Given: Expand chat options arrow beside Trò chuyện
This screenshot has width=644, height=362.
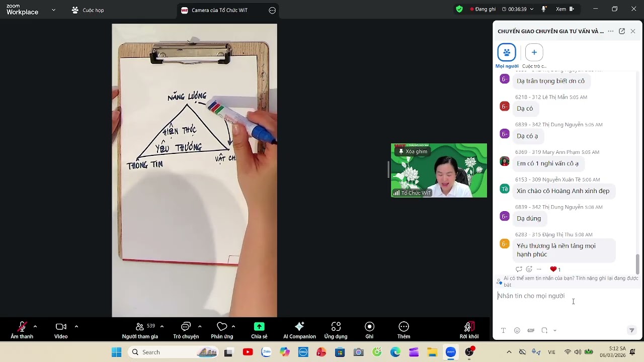Looking at the screenshot, I should click(x=200, y=326).
